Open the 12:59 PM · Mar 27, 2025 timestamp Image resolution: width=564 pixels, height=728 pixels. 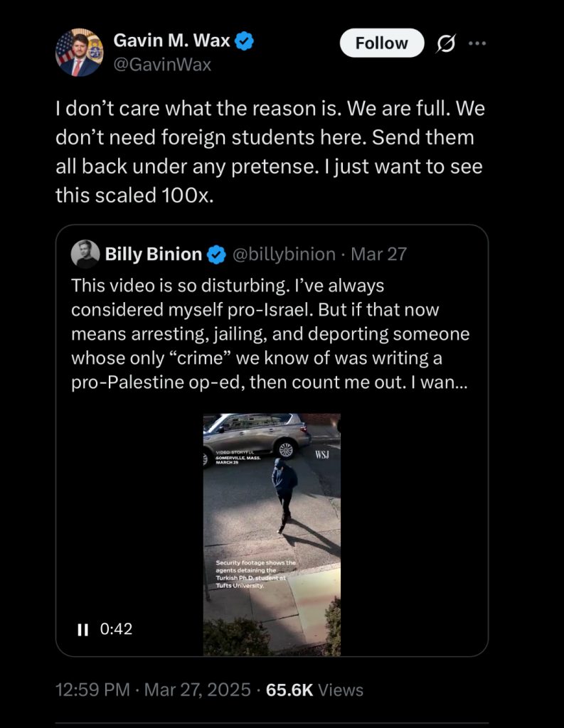pyautogui.click(x=153, y=690)
